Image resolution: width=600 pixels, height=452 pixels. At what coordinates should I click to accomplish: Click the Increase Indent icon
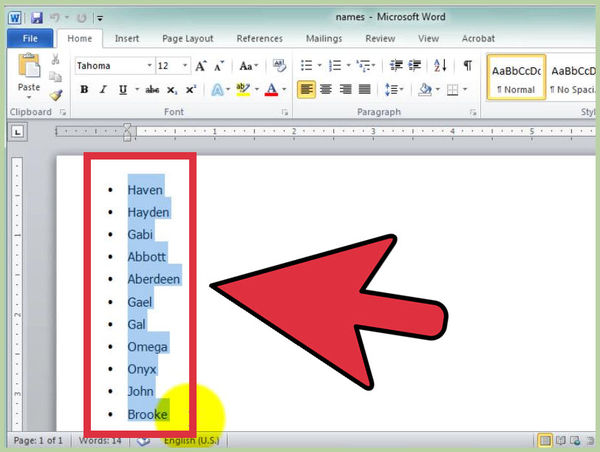(x=414, y=65)
